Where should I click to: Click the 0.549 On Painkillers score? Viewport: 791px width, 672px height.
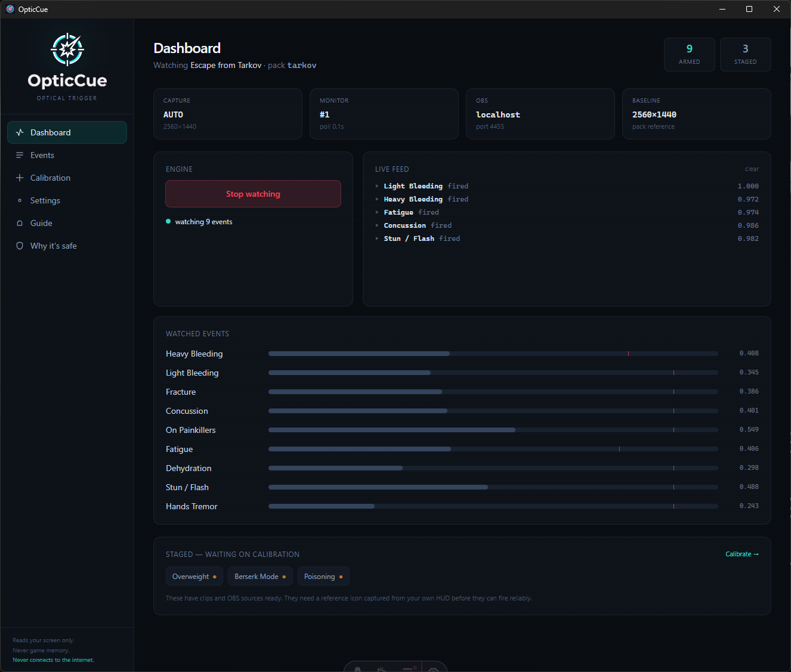(x=749, y=430)
